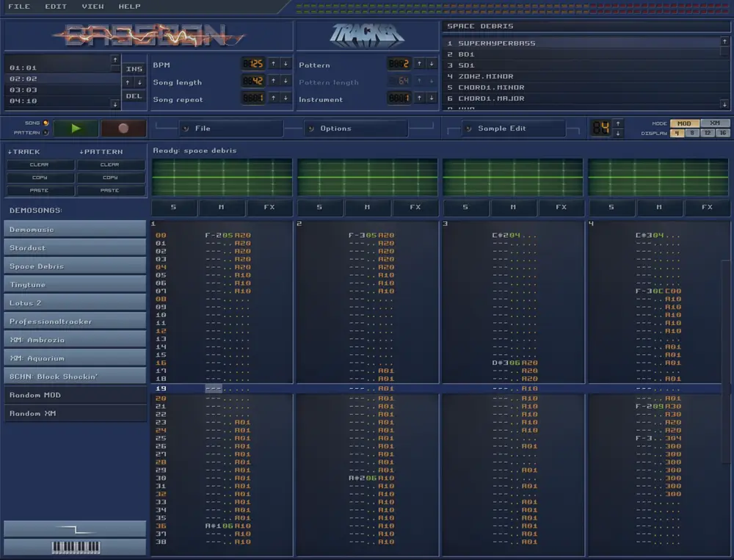Open the VIEW menu

coord(92,7)
